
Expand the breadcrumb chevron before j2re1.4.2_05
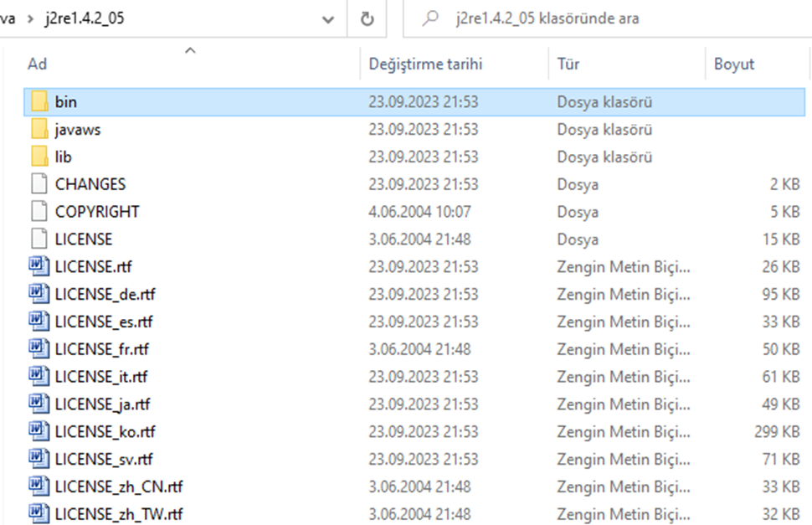pyautogui.click(x=31, y=19)
